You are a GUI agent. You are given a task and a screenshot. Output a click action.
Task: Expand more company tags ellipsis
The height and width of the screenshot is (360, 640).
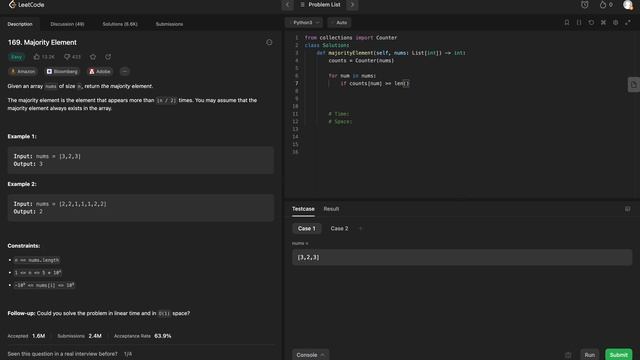pyautogui.click(x=125, y=71)
